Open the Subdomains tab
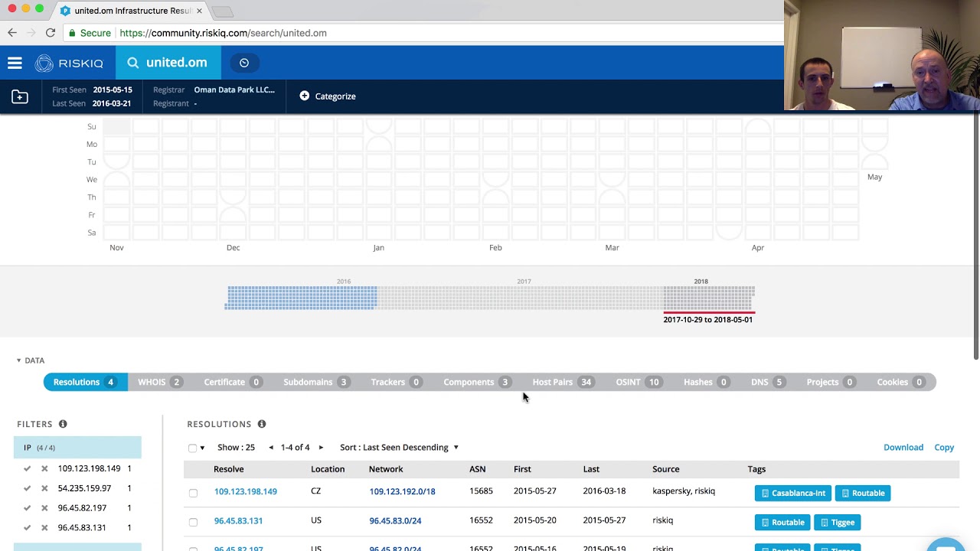 (x=316, y=382)
